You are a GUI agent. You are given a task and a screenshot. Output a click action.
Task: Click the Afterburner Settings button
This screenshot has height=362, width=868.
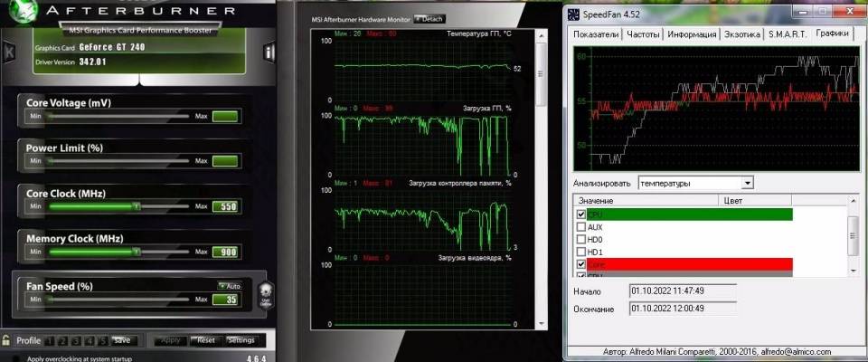[x=241, y=340]
